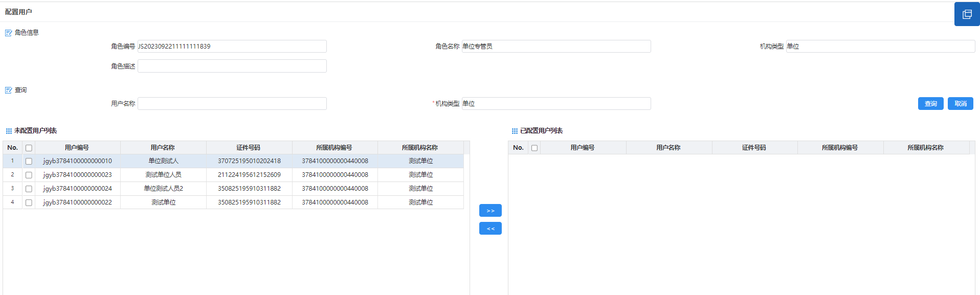Screen dimensions: 980x295
Task: Toggle select-all checkbox in configured users header
Action: (534, 148)
